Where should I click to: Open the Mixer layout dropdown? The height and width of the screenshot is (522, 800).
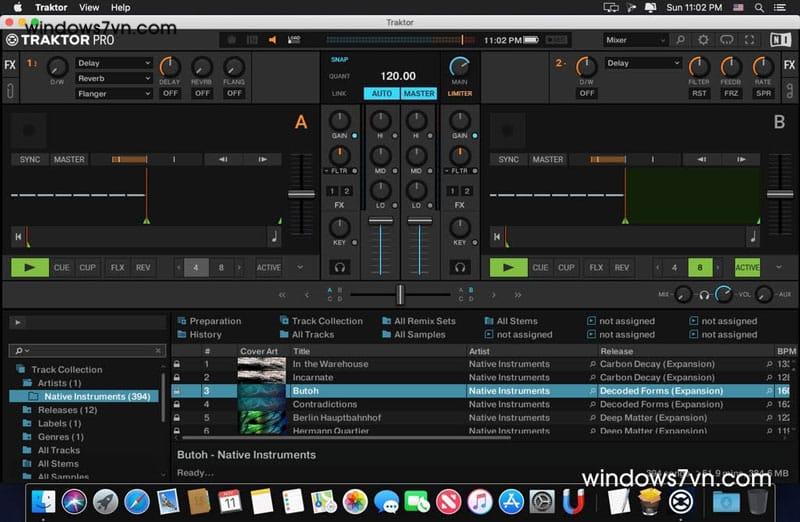click(635, 40)
